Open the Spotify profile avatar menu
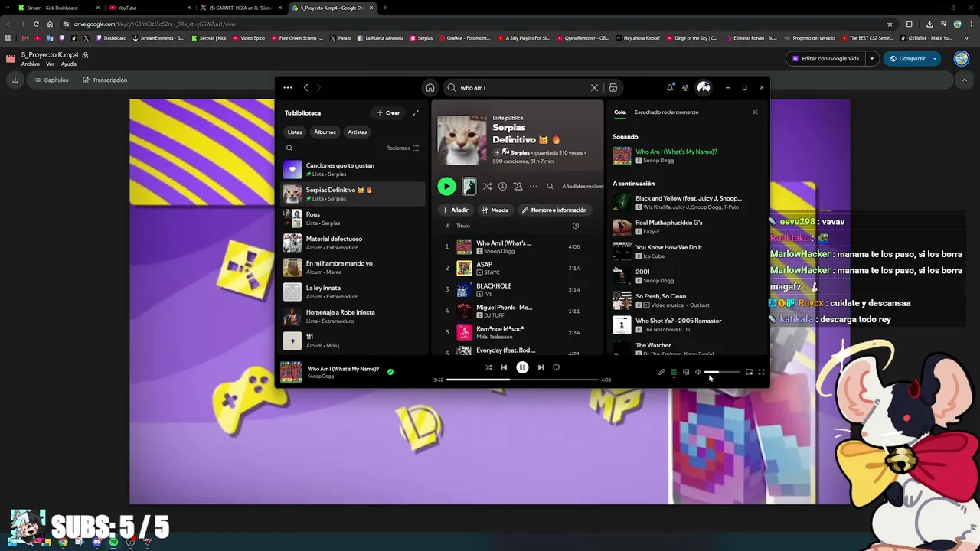This screenshot has height=551, width=980. pyautogui.click(x=704, y=88)
